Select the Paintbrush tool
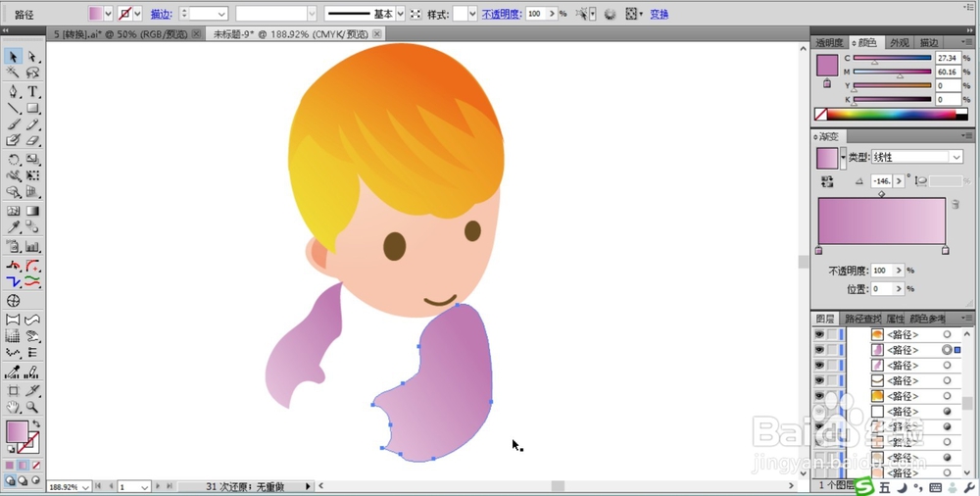The image size is (980, 496). coord(13,124)
